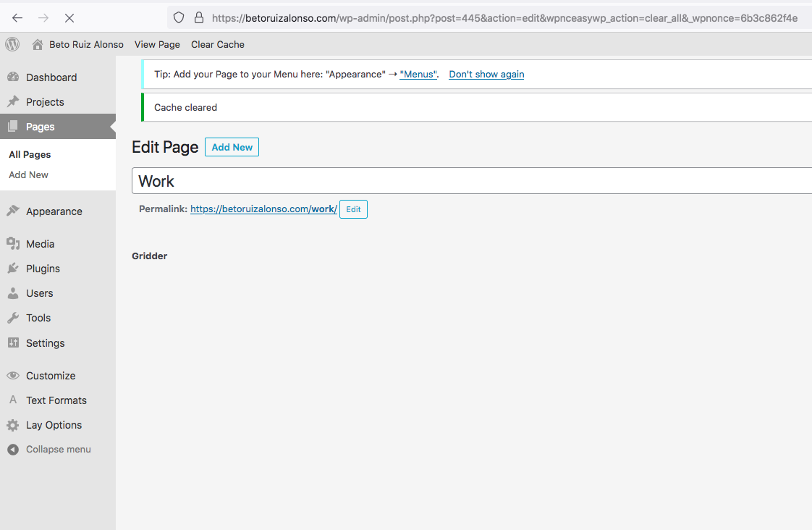The image size is (812, 530).
Task: Click the WordPress logo icon
Action: (x=12, y=44)
